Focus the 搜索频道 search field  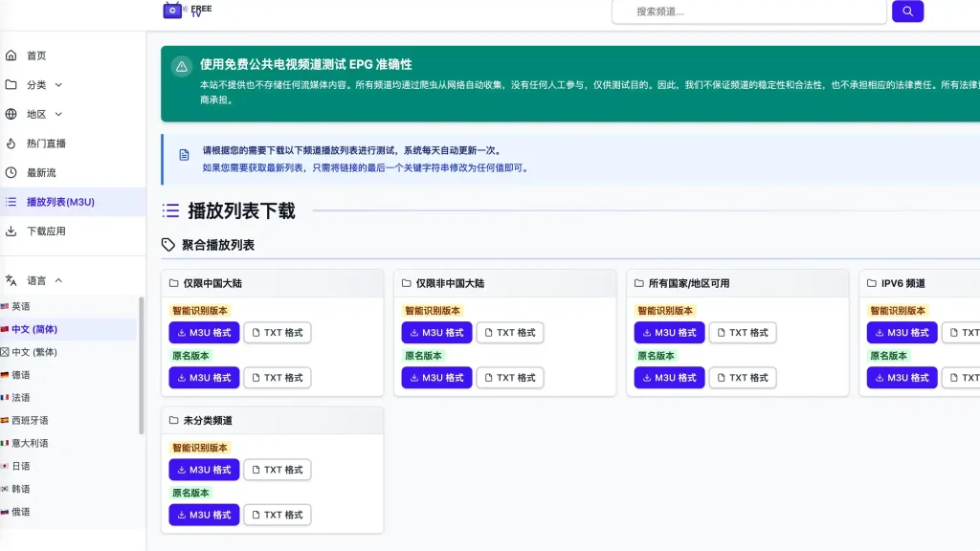point(748,11)
